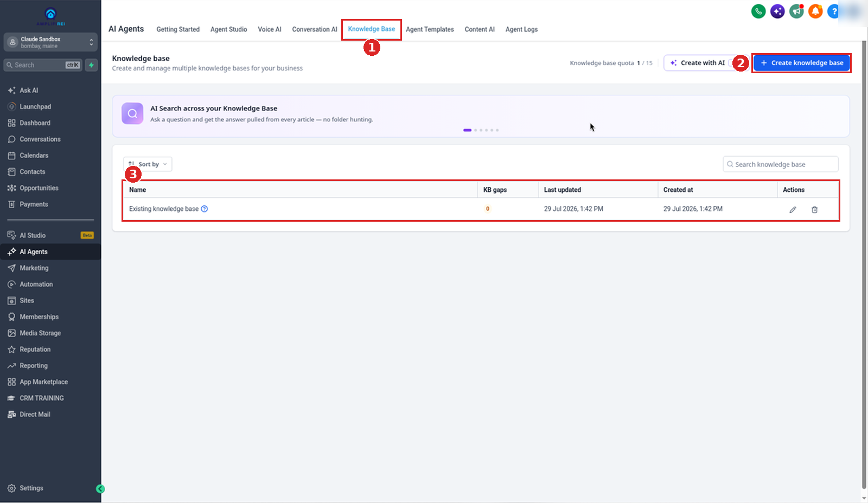868x503 pixels.
Task: Click the help icon beside Existing knowledge base
Action: pyautogui.click(x=205, y=209)
